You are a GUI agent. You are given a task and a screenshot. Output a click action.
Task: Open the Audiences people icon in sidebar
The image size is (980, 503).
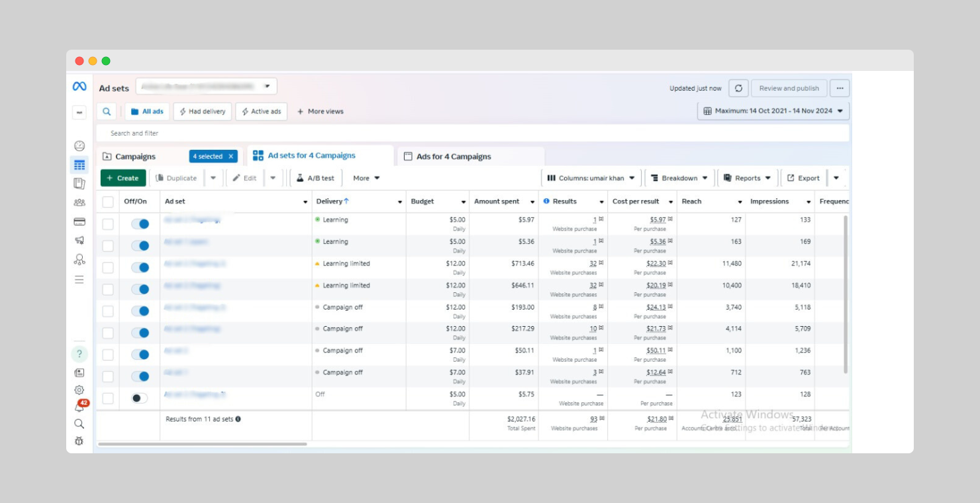click(79, 203)
